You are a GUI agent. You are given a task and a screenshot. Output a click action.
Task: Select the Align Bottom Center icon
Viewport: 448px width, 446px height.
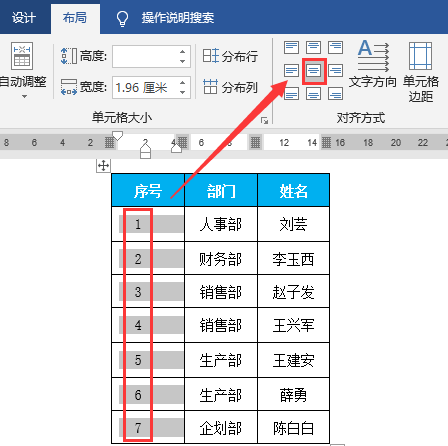click(x=313, y=94)
